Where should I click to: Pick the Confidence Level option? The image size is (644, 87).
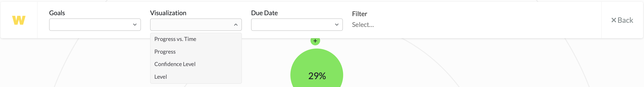point(196,64)
